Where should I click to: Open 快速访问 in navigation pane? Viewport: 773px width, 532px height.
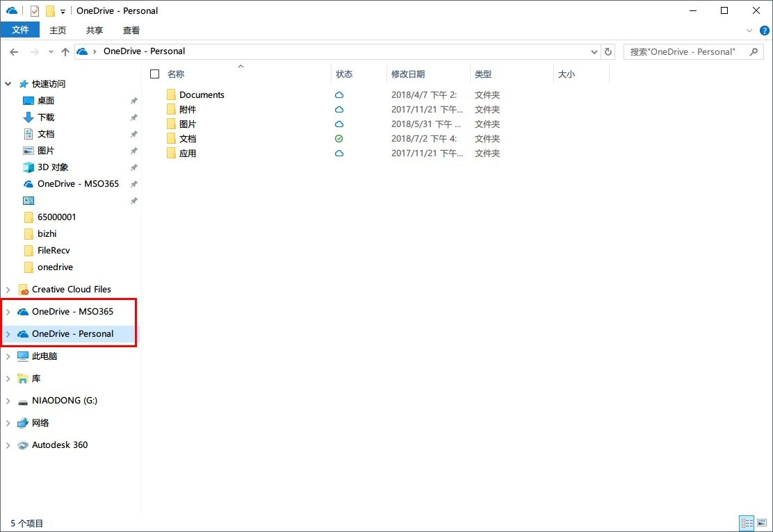pyautogui.click(x=49, y=84)
